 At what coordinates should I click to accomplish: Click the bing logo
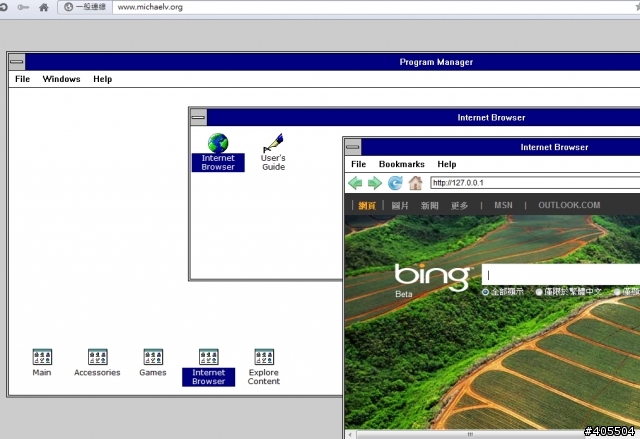coord(432,278)
